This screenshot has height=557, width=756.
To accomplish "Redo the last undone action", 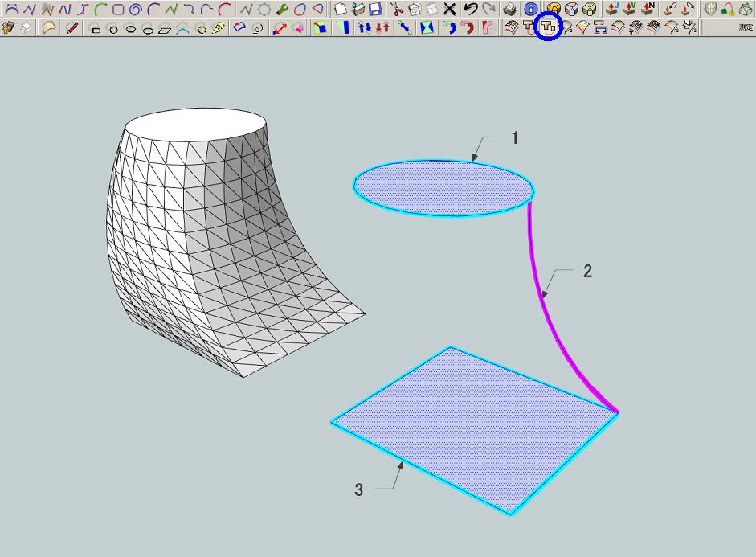I will pos(489,10).
